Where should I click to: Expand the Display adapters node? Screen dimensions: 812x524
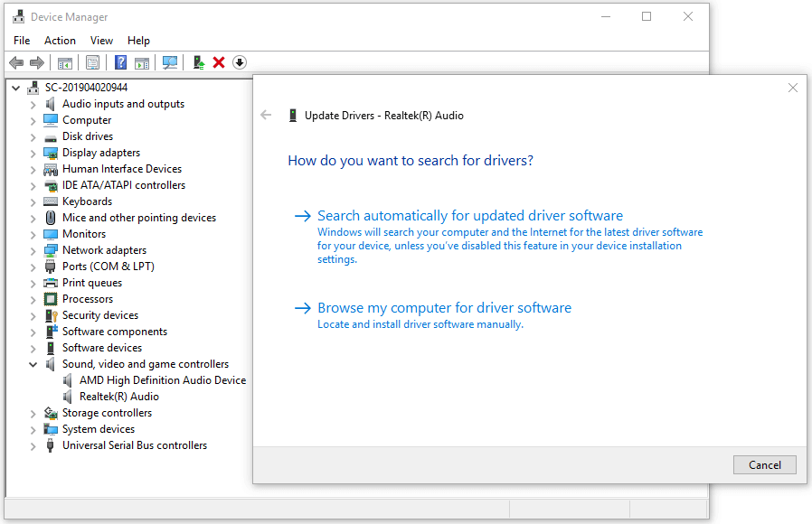[x=33, y=153]
